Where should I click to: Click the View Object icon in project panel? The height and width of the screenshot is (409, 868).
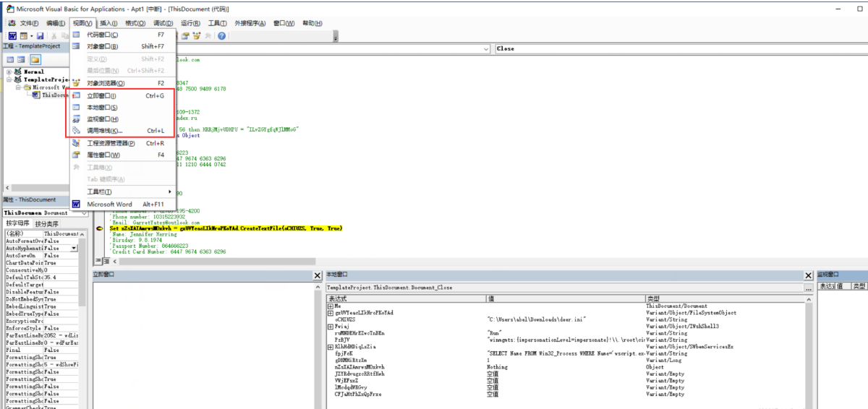(x=21, y=59)
